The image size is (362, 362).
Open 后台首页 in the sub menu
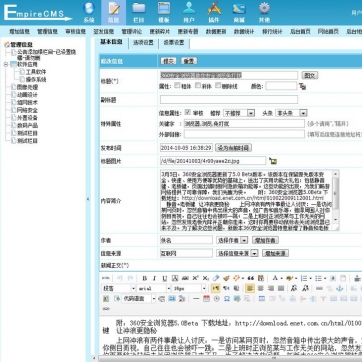tap(300, 32)
